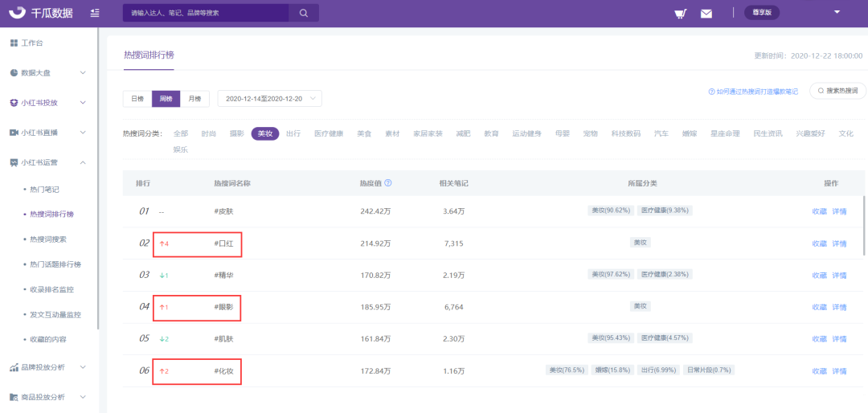
Task: Open 热门笔记 in the sidebar
Action: 44,190
